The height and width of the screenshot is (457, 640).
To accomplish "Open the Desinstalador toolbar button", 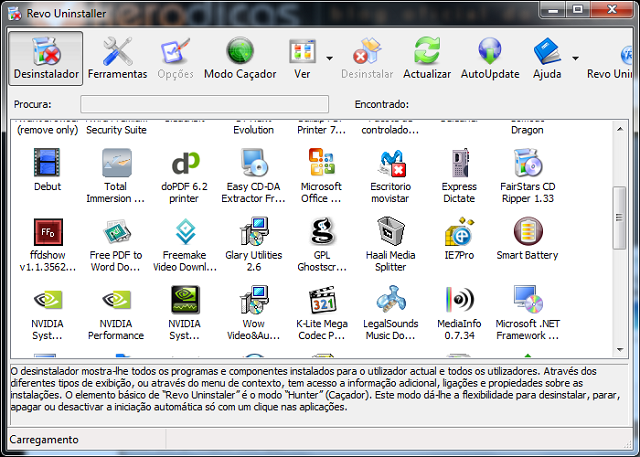I will [x=46, y=58].
